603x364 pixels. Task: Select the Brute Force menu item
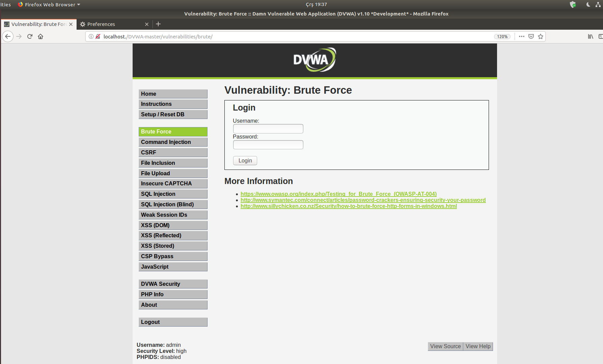173,131
